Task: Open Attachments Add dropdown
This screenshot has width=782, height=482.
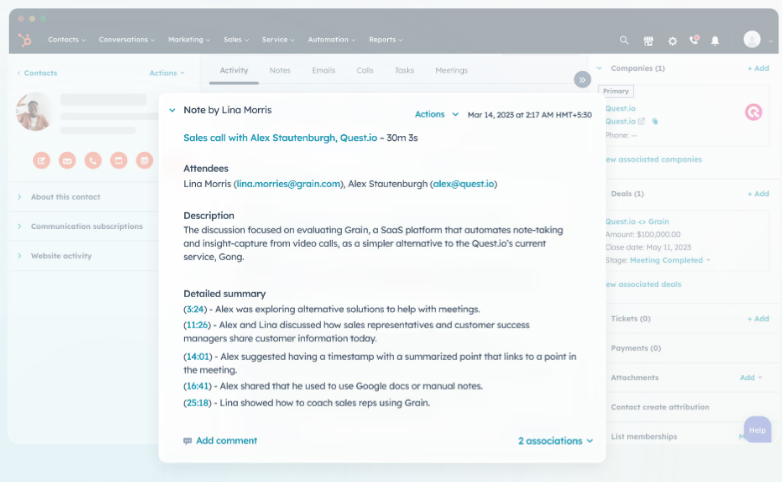Action: point(751,378)
